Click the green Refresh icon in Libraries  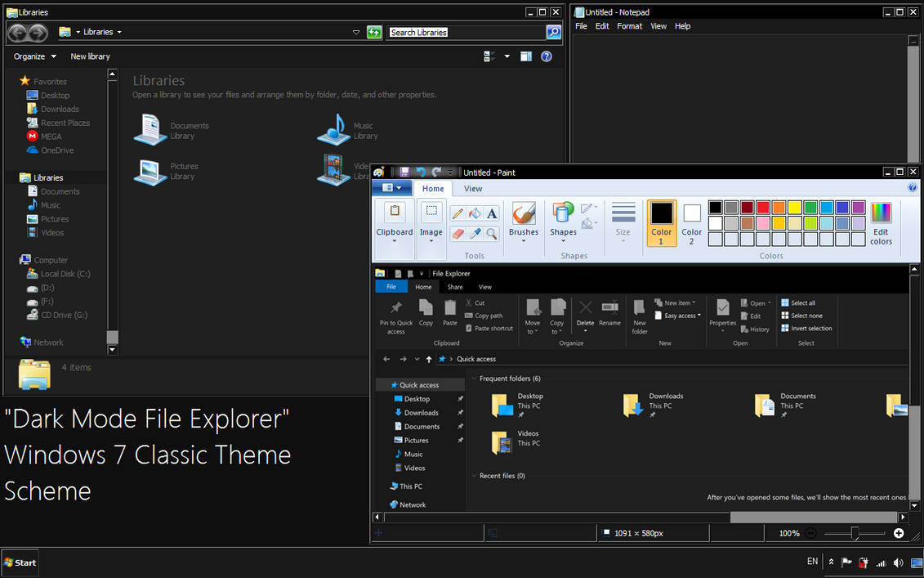point(374,33)
